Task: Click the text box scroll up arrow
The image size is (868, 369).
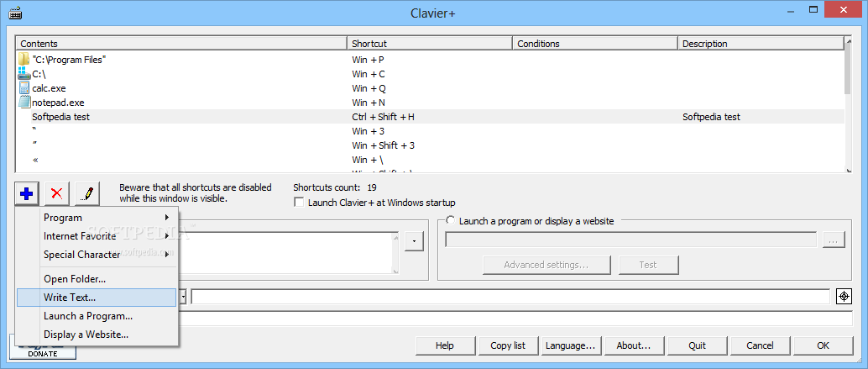Action: click(x=395, y=236)
